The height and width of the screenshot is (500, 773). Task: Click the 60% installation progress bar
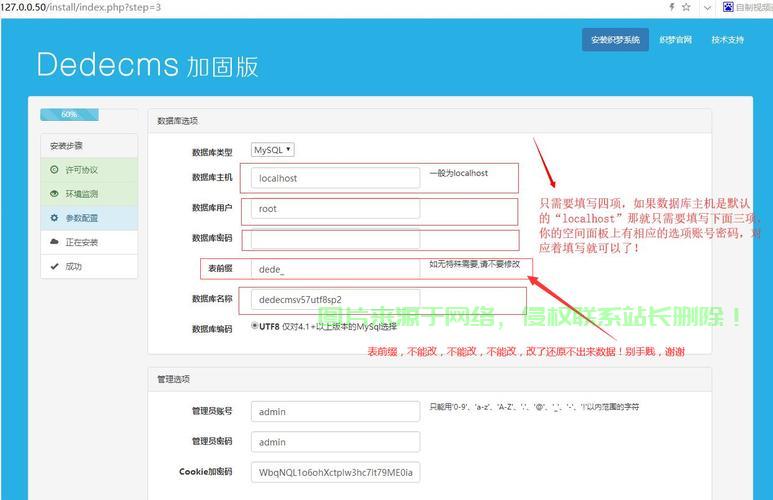(x=70, y=114)
